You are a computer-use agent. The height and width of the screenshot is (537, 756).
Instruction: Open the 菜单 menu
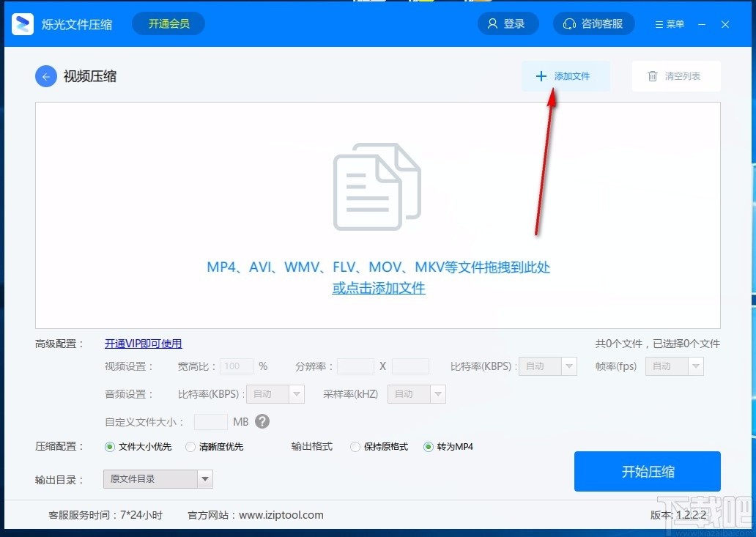point(668,23)
